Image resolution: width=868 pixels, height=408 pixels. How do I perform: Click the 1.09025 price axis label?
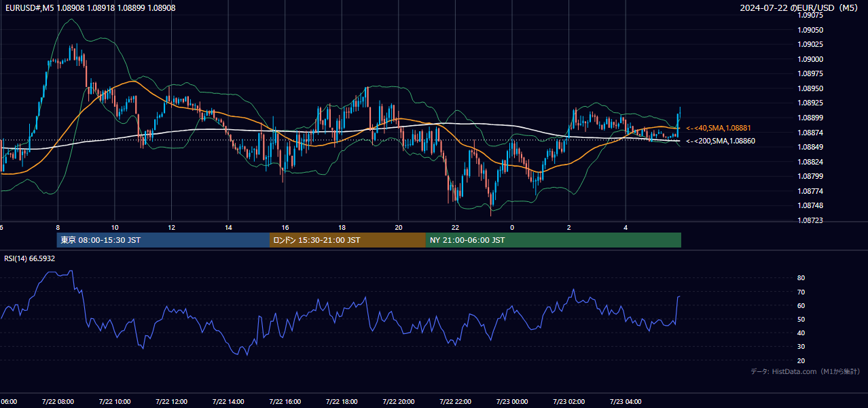coord(810,44)
